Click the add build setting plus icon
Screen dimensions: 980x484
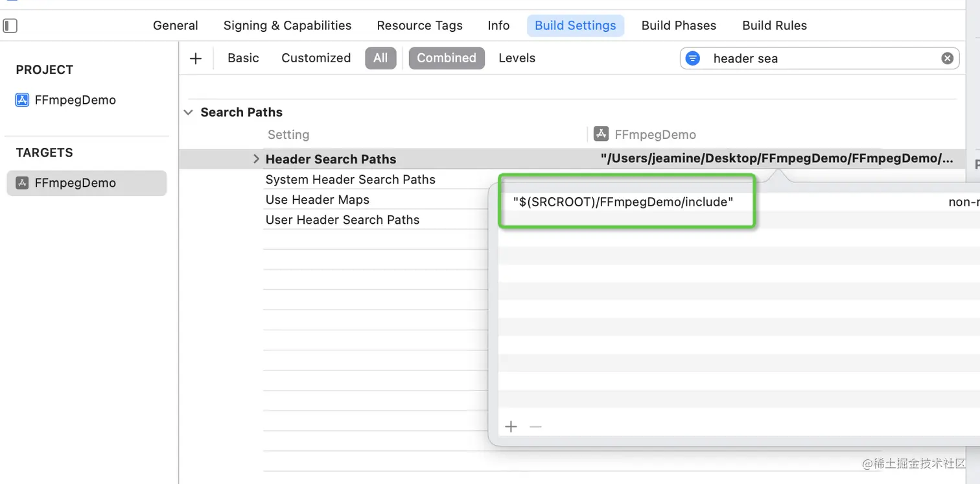pyautogui.click(x=196, y=58)
